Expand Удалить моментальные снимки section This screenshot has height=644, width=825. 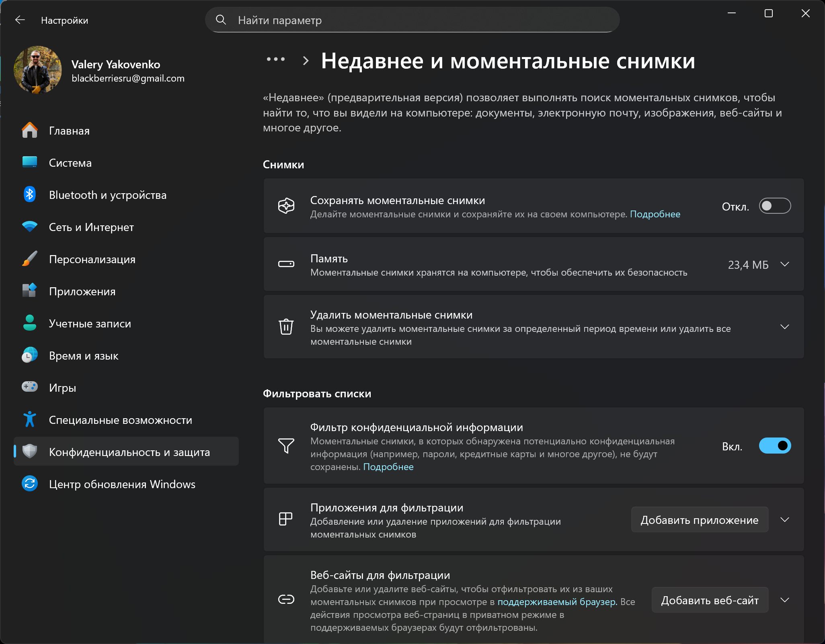784,327
